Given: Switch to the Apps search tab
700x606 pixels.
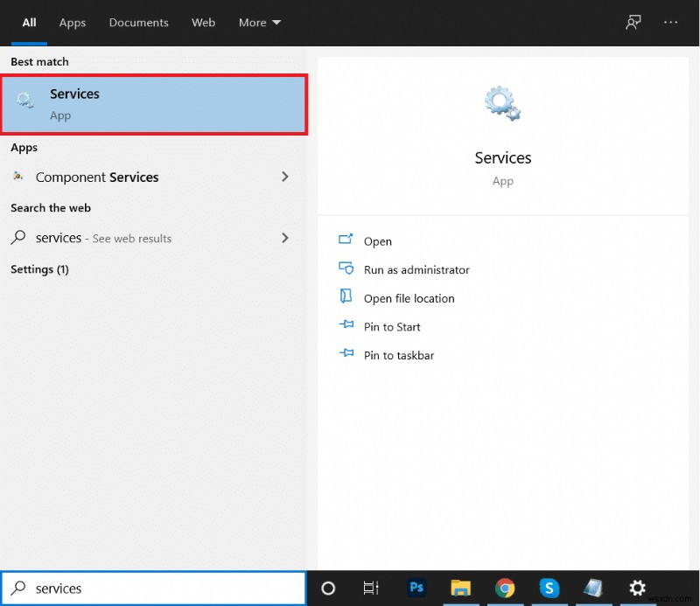Looking at the screenshot, I should (72, 23).
